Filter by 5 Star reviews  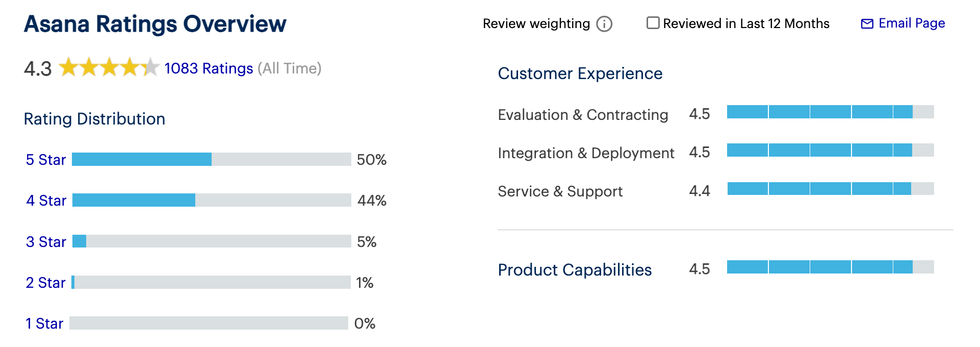coord(46,160)
